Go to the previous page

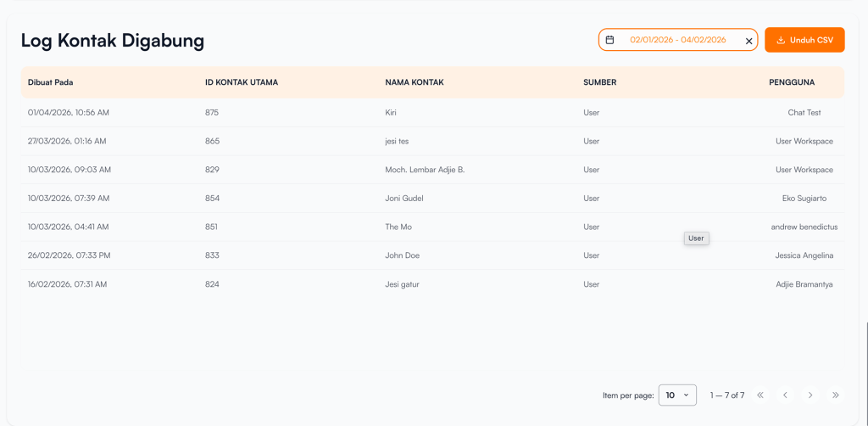(x=785, y=395)
